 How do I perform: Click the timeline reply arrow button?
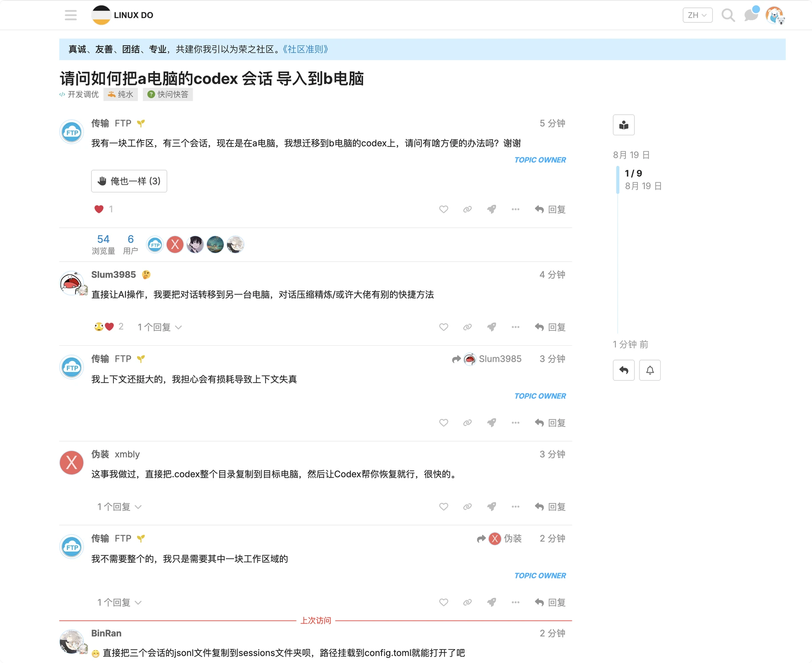624,370
